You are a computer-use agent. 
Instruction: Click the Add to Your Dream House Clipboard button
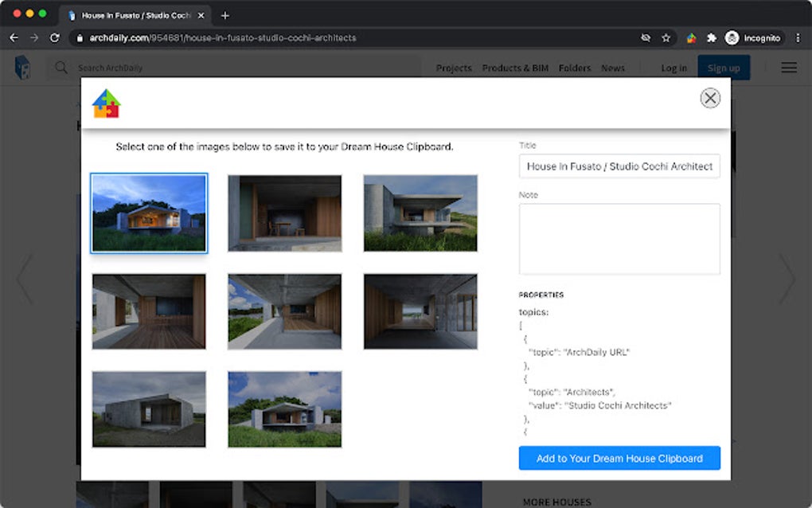pyautogui.click(x=619, y=458)
